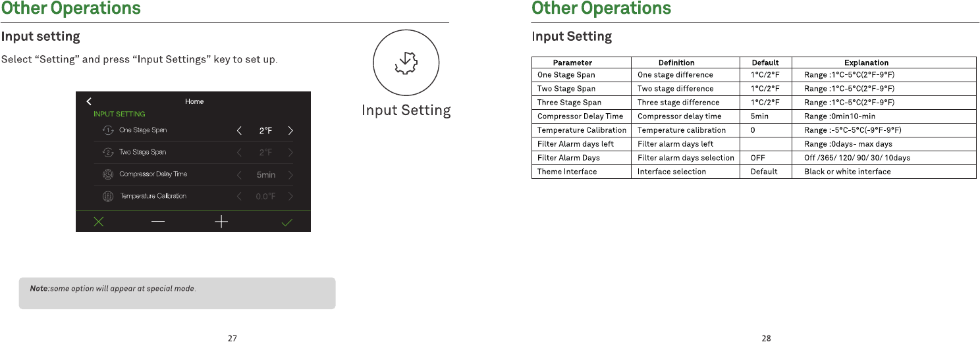The height and width of the screenshot is (342, 980).
Task: Decrease value with the minus button
Action: coord(159,222)
